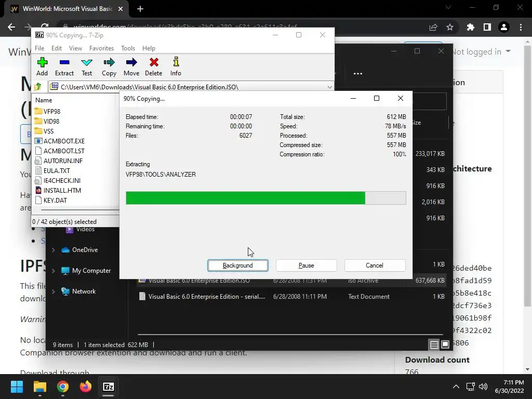This screenshot has width=532, height=399.
Task: Click the Chrome share page icon
Action: click(433, 27)
